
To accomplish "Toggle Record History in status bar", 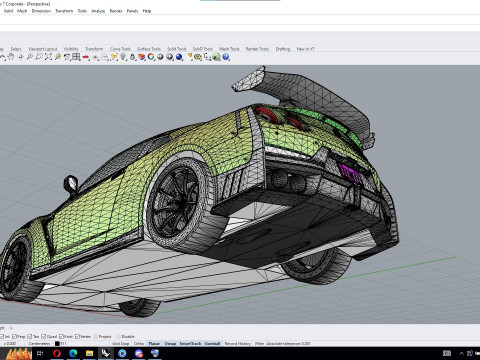I will 237,343.
